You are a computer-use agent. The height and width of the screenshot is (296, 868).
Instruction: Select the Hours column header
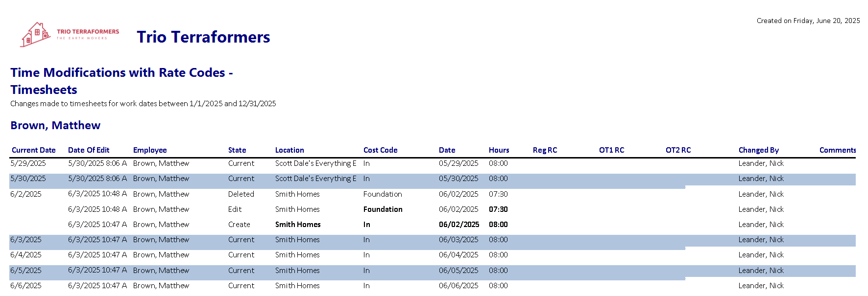pyautogui.click(x=499, y=150)
